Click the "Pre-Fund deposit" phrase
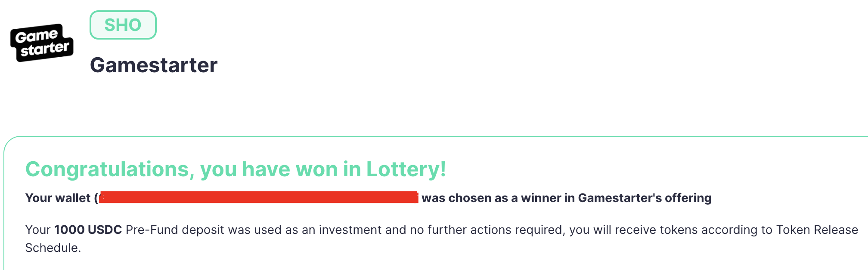 click(175, 230)
